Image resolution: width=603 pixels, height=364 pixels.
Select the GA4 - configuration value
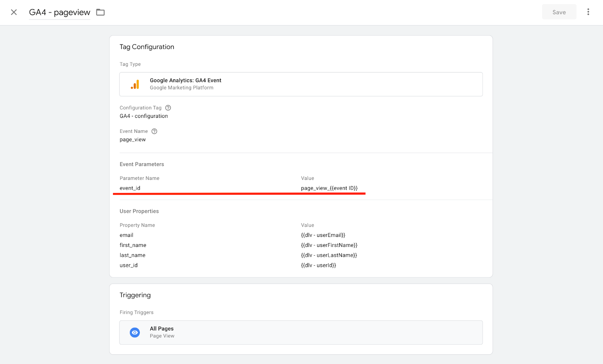tap(144, 116)
